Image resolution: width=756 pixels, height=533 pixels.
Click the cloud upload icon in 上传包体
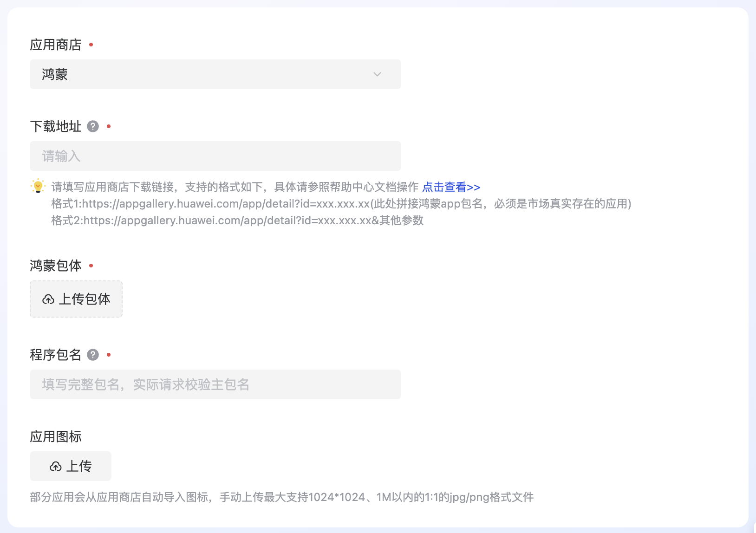pos(48,299)
